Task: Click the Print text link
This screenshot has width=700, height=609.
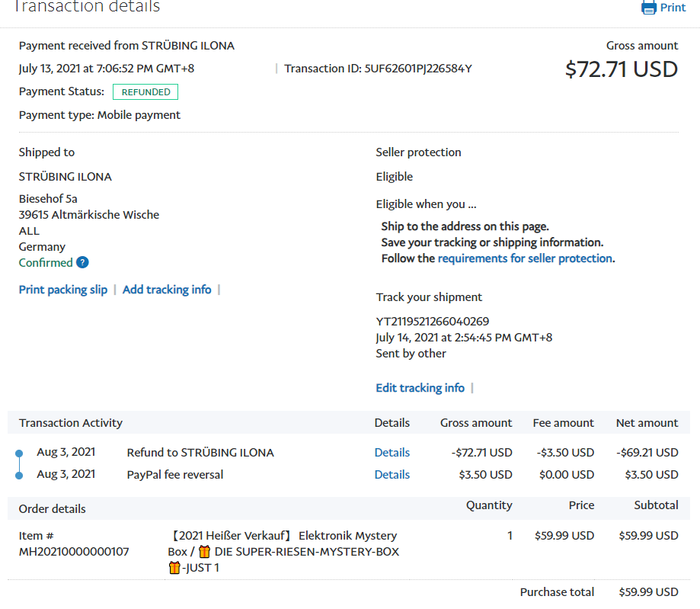Action: coord(673,8)
